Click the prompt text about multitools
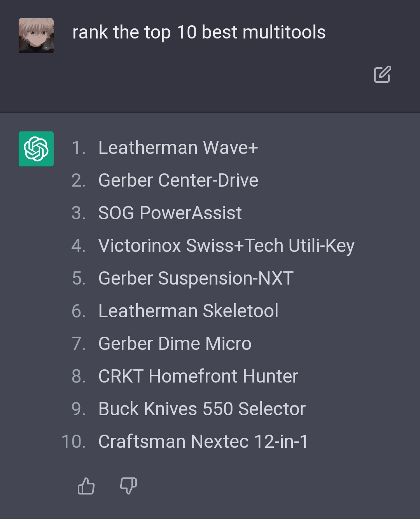Viewport: 420px width, 519px height. (x=199, y=32)
